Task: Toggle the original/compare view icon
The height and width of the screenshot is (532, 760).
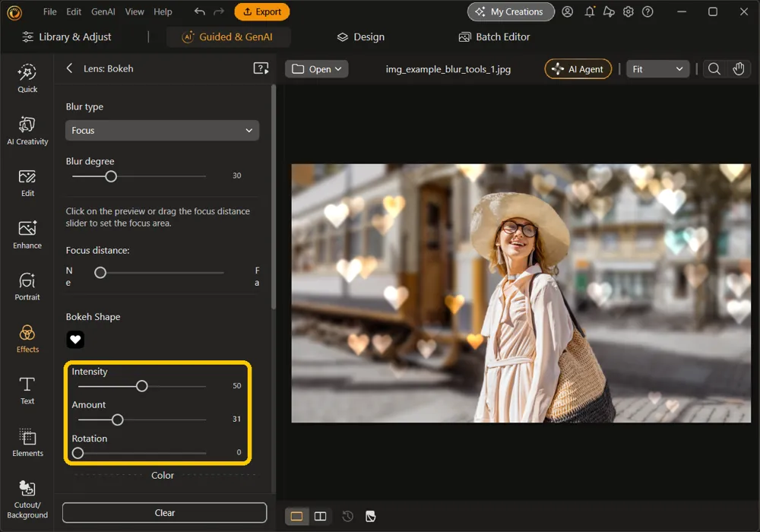Action: (370, 516)
